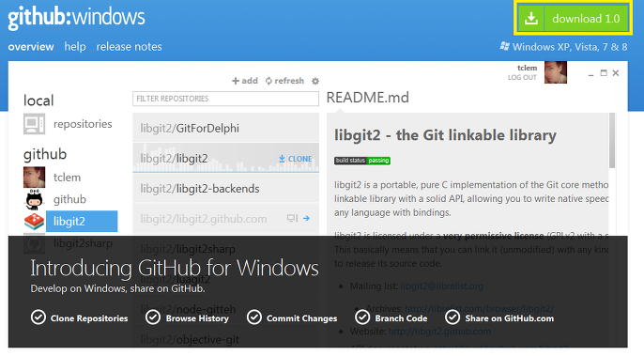Viewport: 644px width, 356px height.
Task: Select the libgit2/libgit2.github.com repository
Action: tap(225, 219)
